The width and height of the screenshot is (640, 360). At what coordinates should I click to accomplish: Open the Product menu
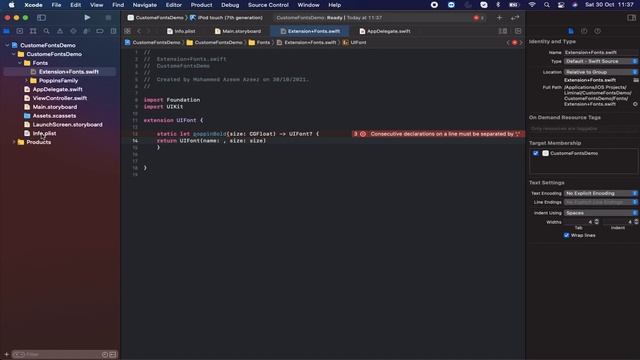click(201, 5)
